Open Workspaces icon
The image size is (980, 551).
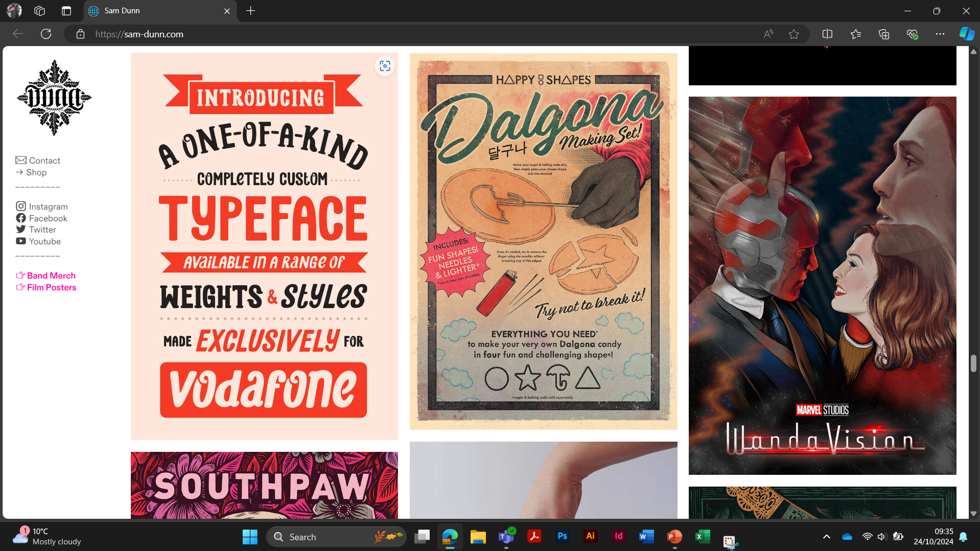40,11
